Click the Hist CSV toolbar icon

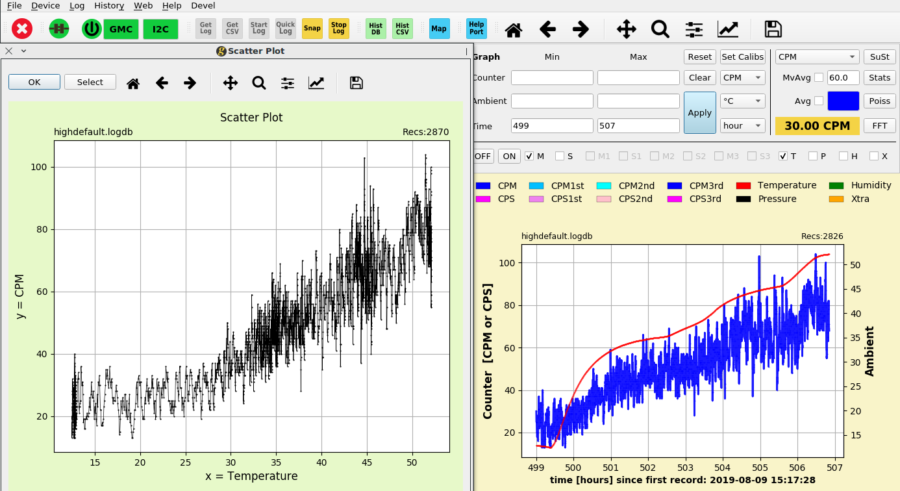[x=402, y=28]
